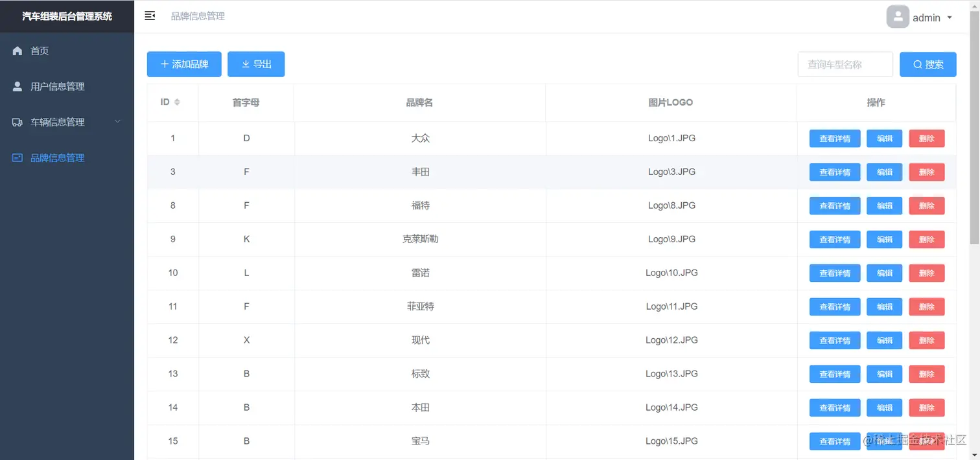The width and height of the screenshot is (980, 460).
Task: Delete the 本田 brand row
Action: coord(927,408)
